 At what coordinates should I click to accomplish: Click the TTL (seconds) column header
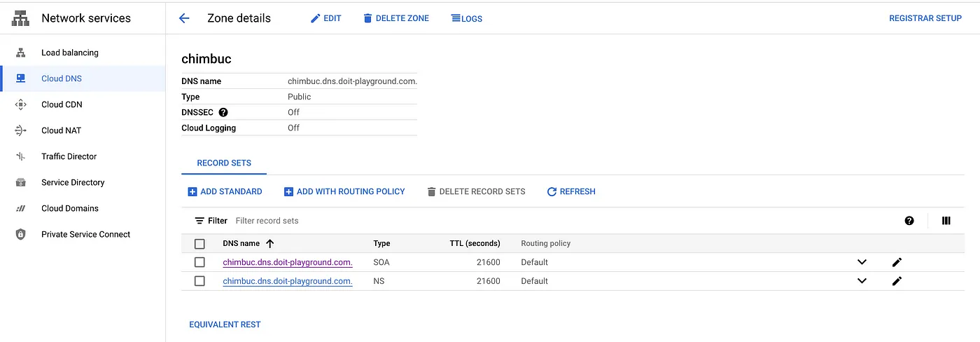[x=475, y=243]
